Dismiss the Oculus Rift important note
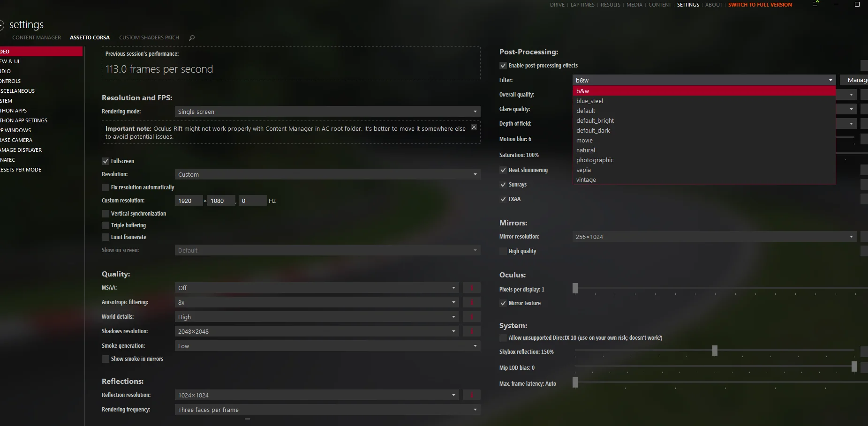Screen dimensions: 868x426 click(x=474, y=127)
